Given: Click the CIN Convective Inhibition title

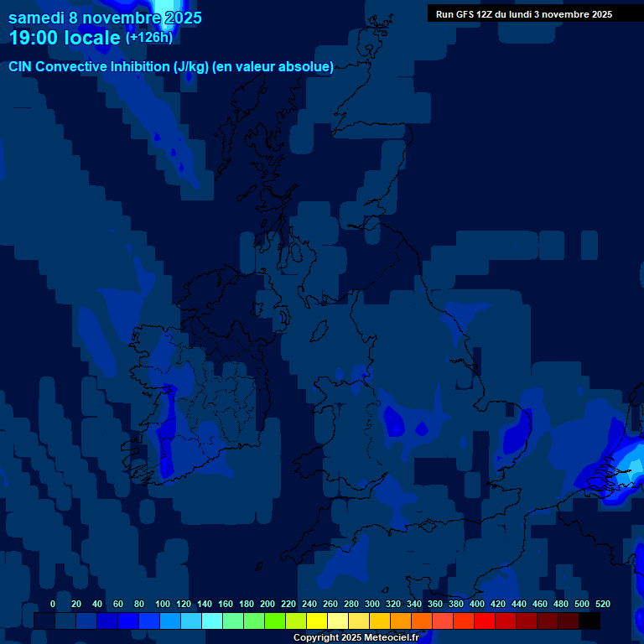Looking at the screenshot, I should 108,67.
